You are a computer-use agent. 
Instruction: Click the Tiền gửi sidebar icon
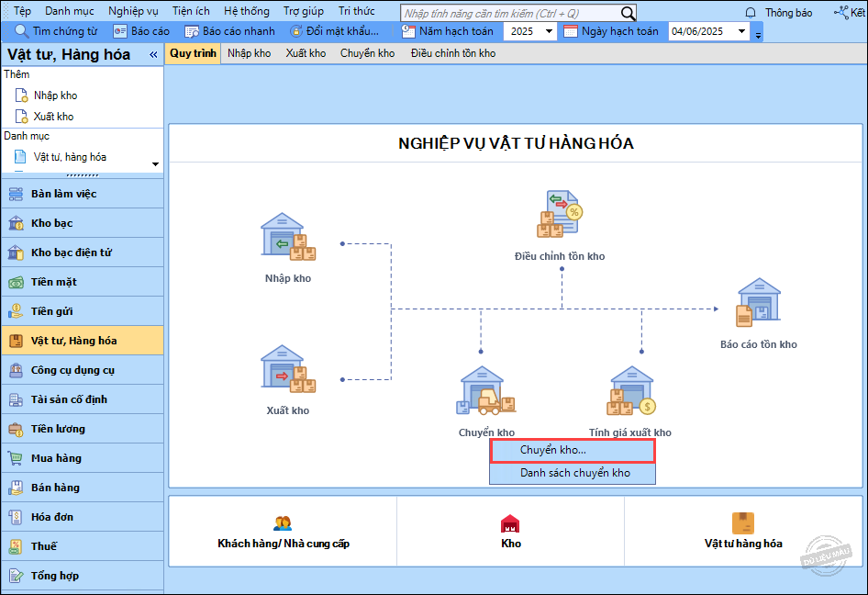coord(16,311)
